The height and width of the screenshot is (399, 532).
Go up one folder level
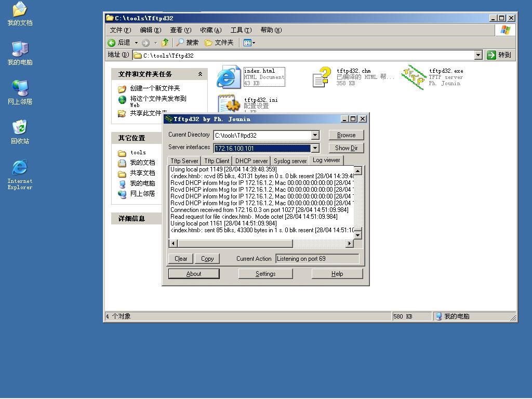[x=165, y=43]
